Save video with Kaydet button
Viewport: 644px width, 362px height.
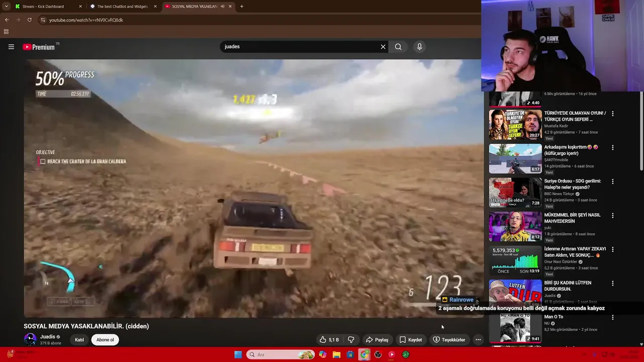click(411, 340)
